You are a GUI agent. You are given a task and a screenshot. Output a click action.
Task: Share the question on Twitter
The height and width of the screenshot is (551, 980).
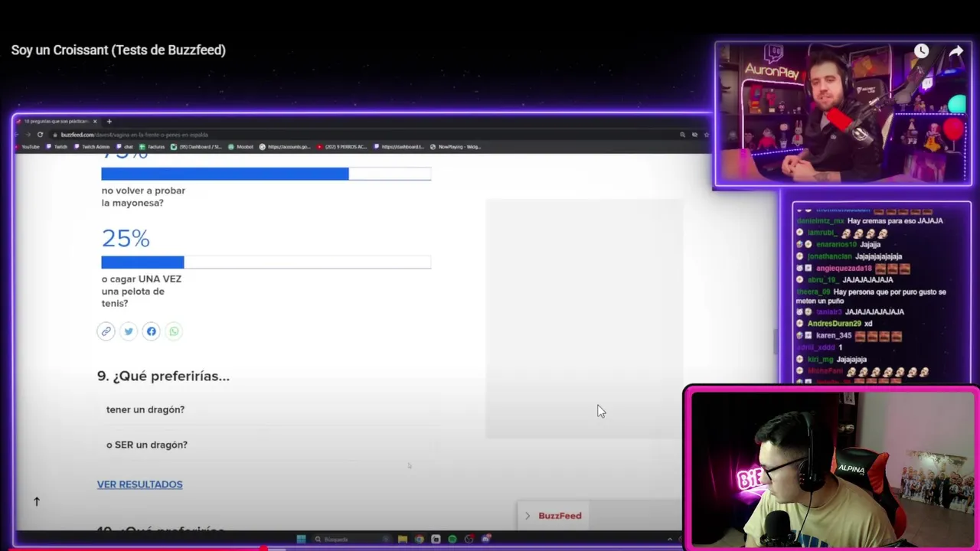(x=129, y=331)
